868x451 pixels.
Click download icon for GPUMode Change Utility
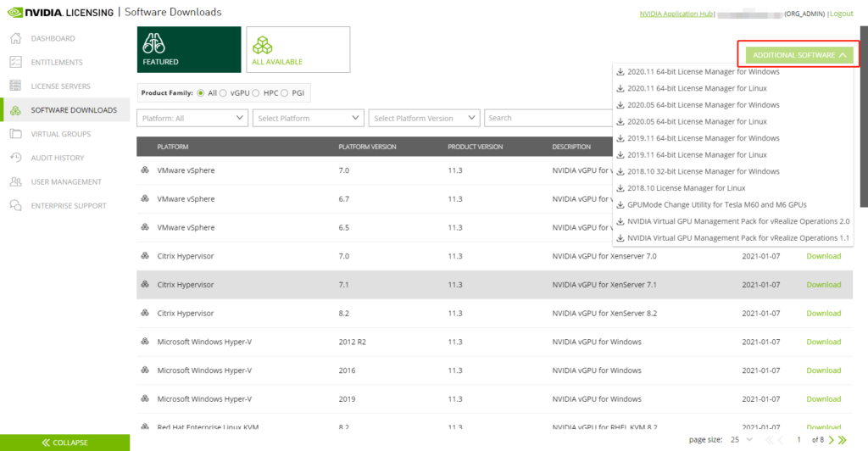620,204
